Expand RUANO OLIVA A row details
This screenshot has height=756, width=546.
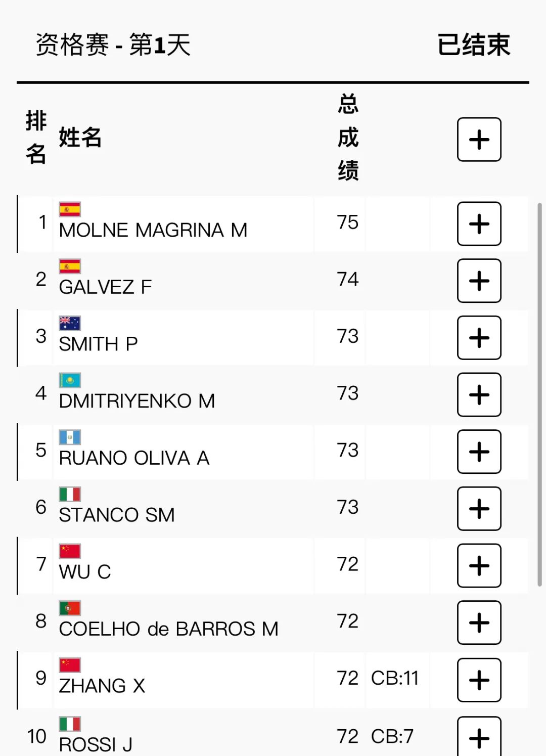479,452
